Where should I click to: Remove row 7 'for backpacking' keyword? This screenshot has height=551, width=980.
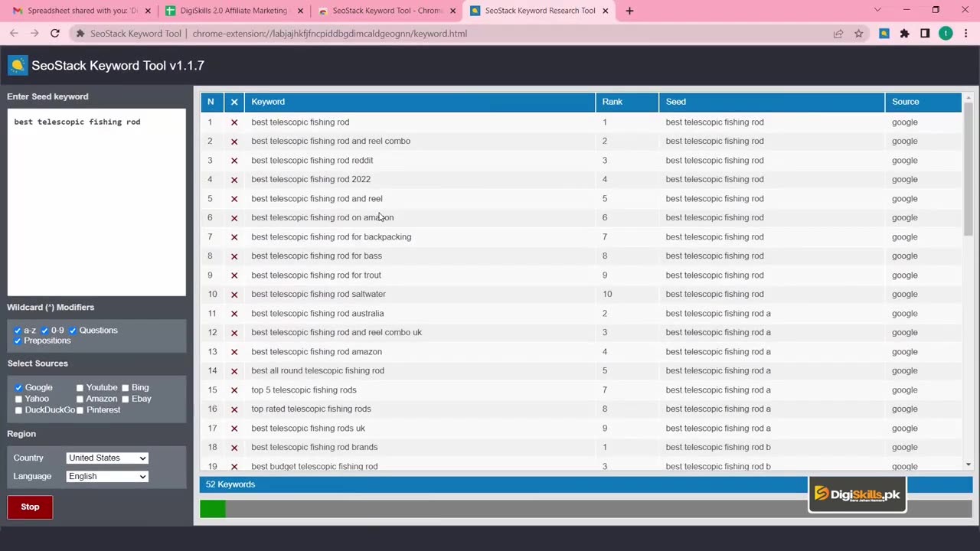[234, 237]
